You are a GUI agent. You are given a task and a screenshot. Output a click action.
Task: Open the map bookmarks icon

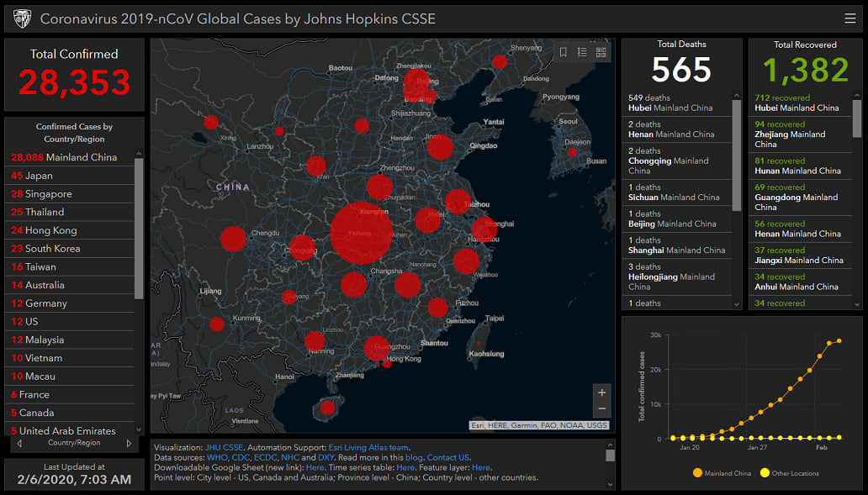[563, 52]
